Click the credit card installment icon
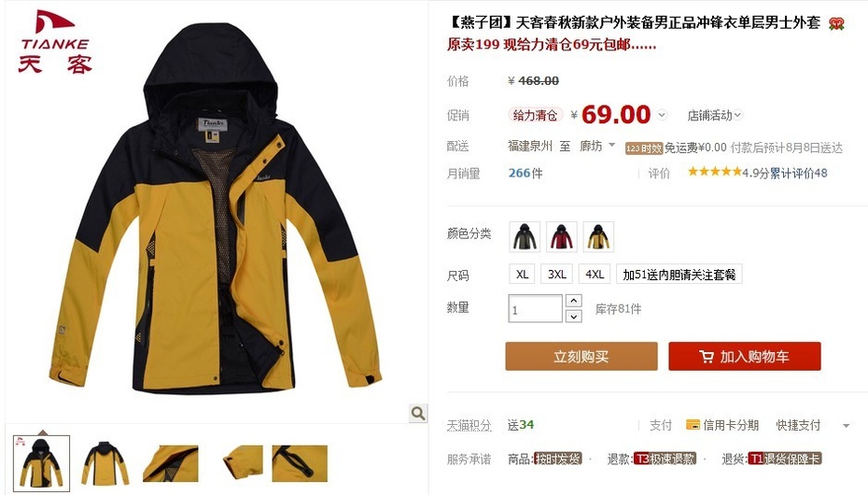 click(x=693, y=425)
